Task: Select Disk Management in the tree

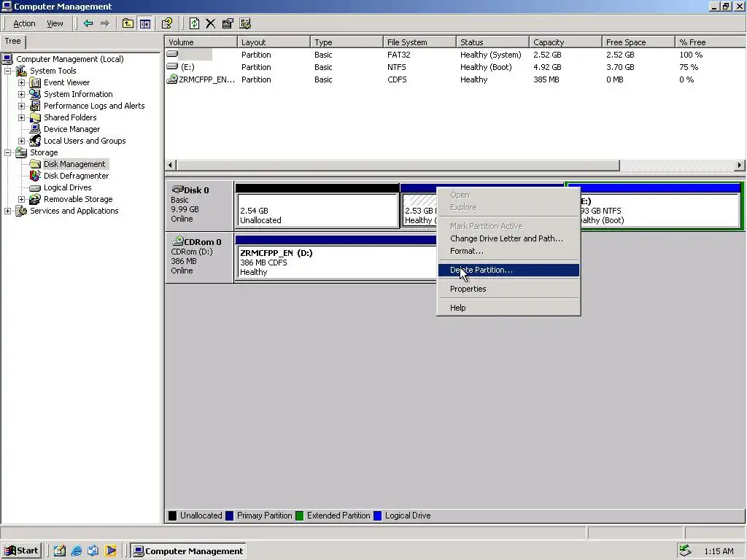Action: [x=74, y=164]
